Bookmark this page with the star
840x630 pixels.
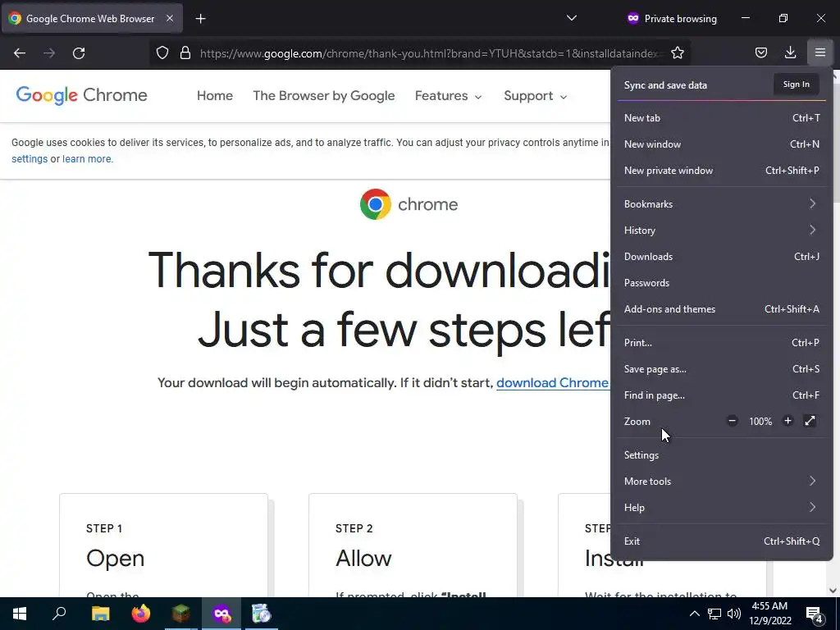(x=677, y=52)
